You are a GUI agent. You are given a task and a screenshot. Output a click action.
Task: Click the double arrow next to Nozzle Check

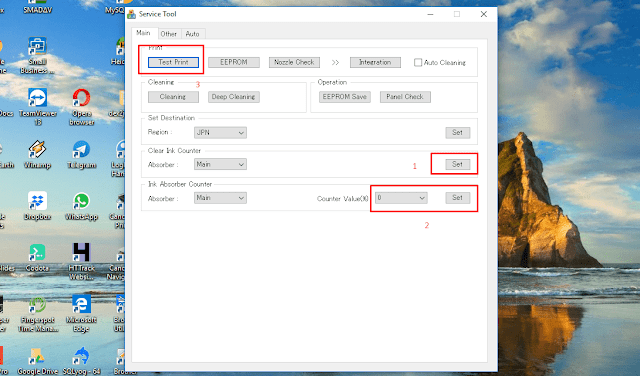pos(336,62)
